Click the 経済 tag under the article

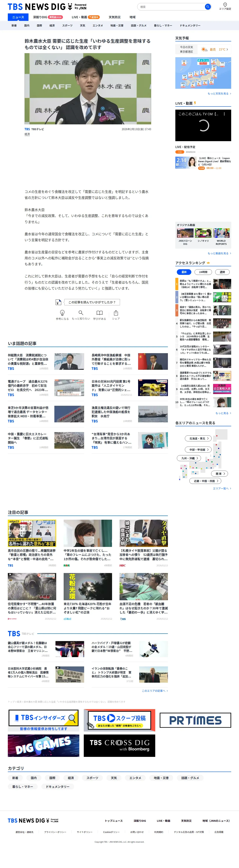[27, 134]
